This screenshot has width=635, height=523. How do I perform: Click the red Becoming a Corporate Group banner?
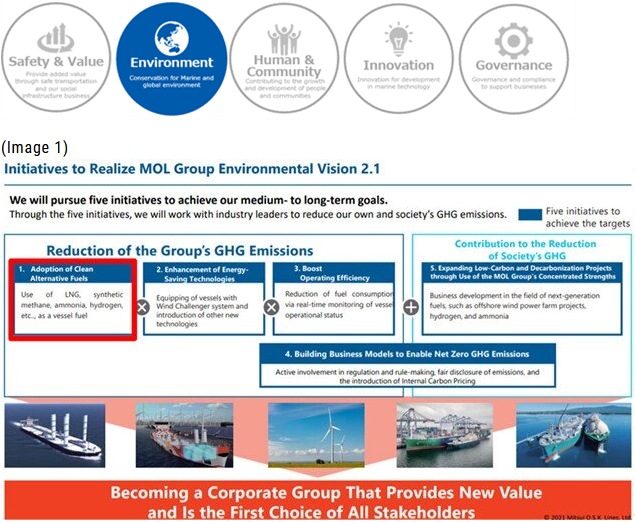(316, 502)
